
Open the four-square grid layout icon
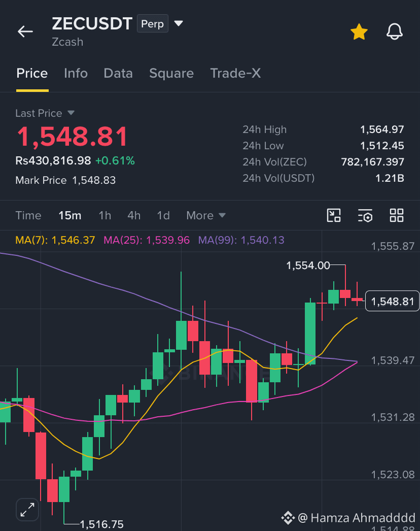point(396,215)
